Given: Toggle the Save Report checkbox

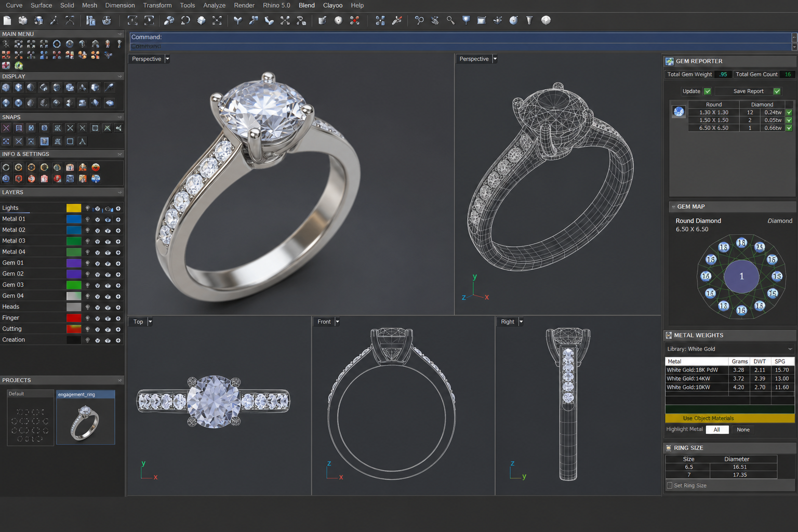Looking at the screenshot, I should (x=777, y=91).
